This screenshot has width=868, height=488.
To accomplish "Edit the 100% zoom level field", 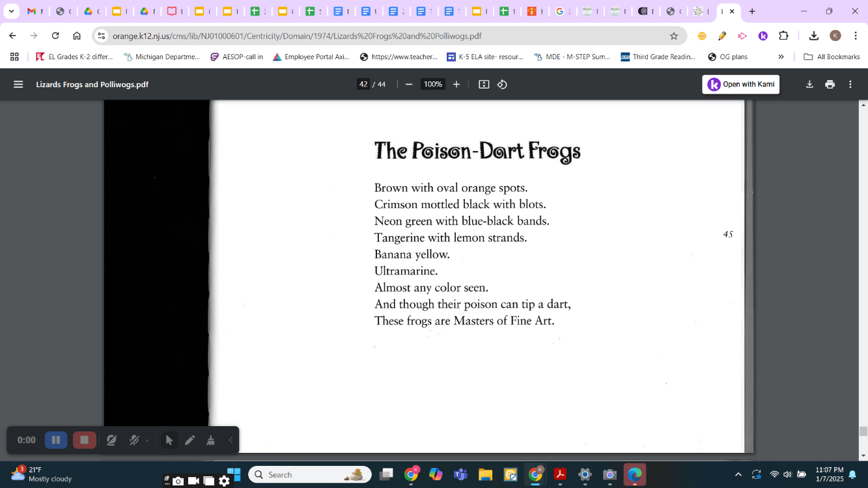I will pyautogui.click(x=433, y=85).
